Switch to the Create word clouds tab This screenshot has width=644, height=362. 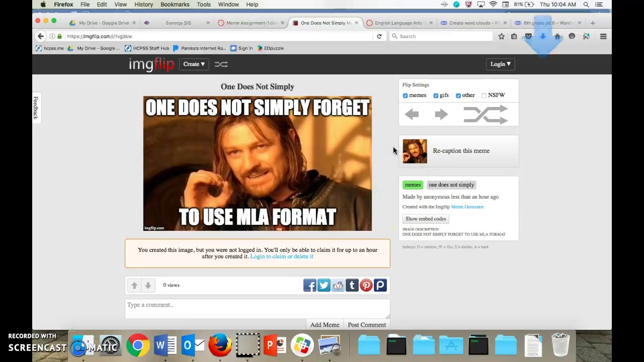(x=473, y=23)
